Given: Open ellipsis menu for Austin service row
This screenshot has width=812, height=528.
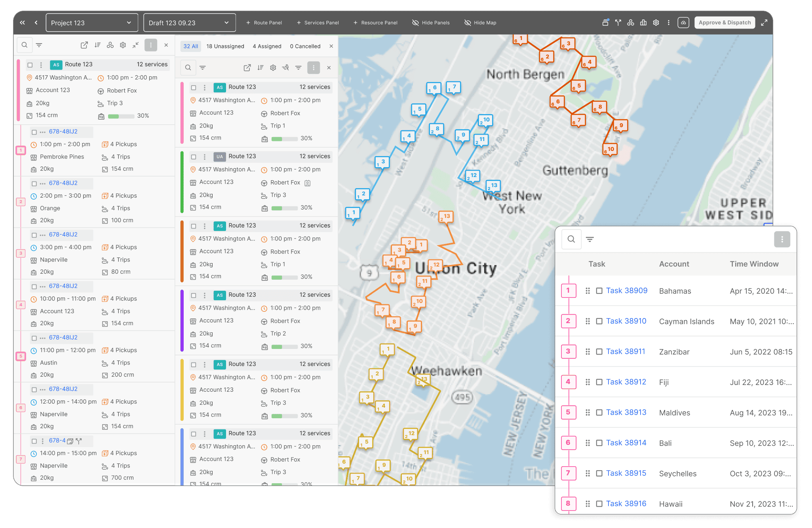Looking at the screenshot, I should point(43,338).
